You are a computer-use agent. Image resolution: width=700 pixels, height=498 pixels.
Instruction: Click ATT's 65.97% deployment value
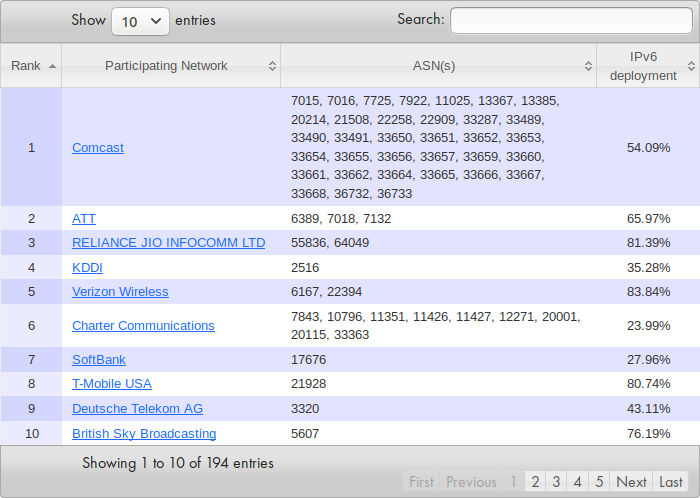tap(648, 219)
